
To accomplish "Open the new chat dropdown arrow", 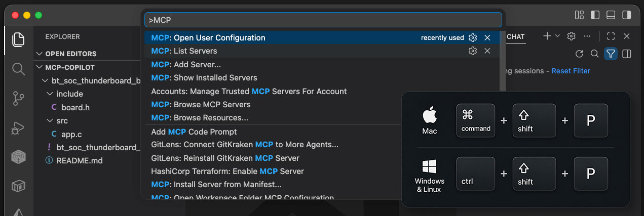I will tap(557, 36).
